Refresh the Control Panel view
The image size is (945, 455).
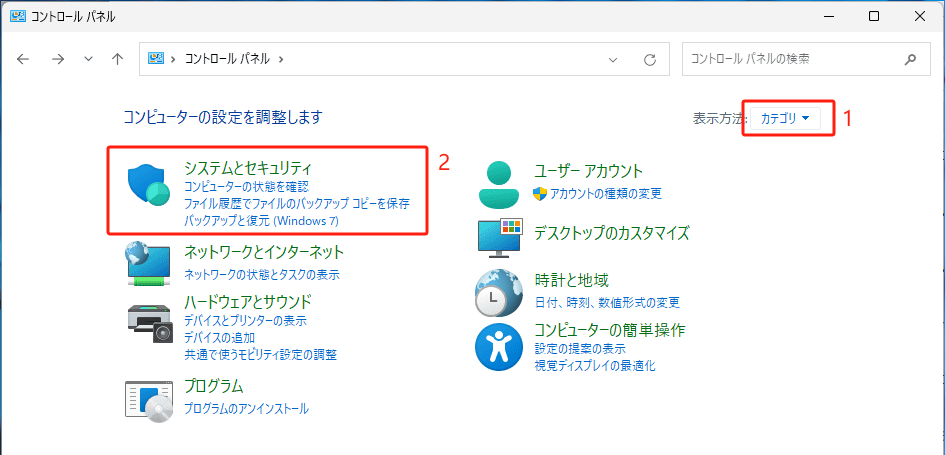click(650, 59)
